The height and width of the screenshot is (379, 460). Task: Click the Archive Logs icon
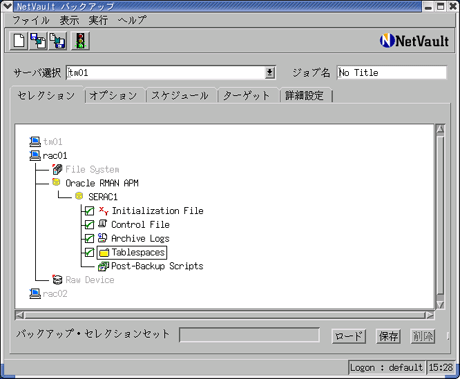pos(102,238)
